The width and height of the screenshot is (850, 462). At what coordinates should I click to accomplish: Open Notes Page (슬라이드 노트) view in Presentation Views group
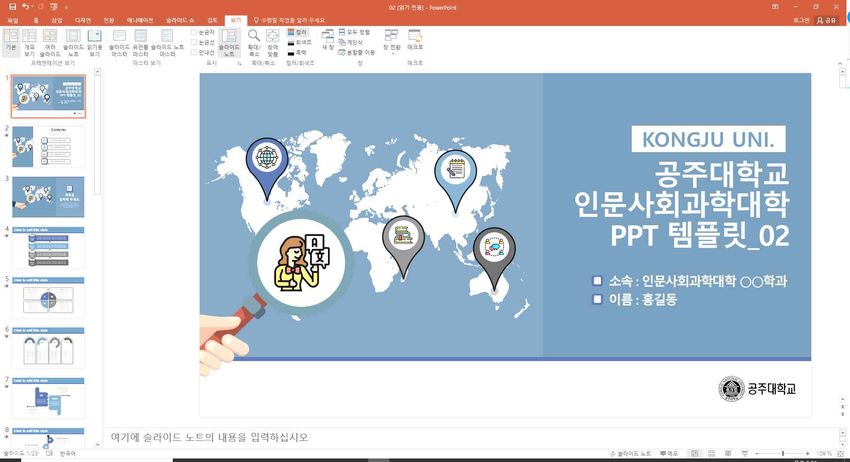tap(73, 43)
